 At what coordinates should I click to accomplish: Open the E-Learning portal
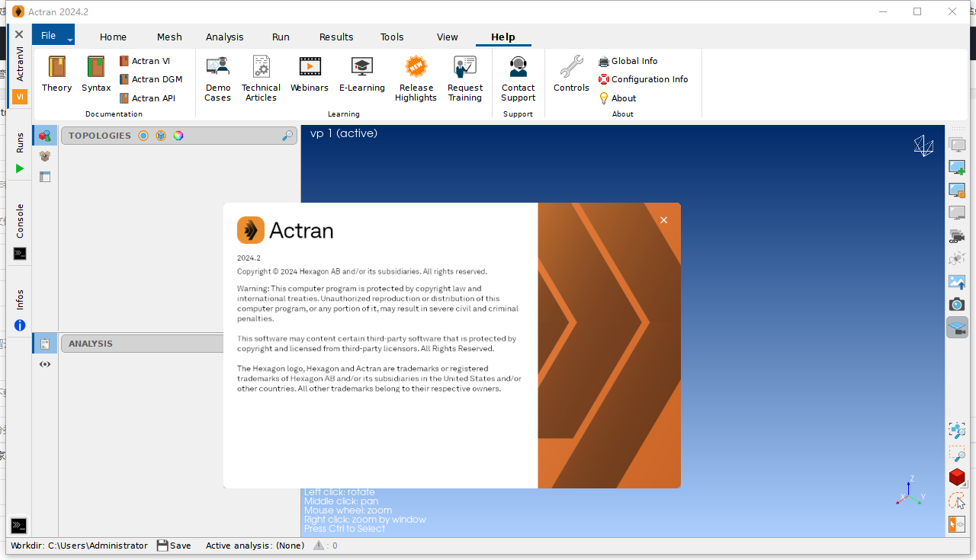click(x=362, y=74)
